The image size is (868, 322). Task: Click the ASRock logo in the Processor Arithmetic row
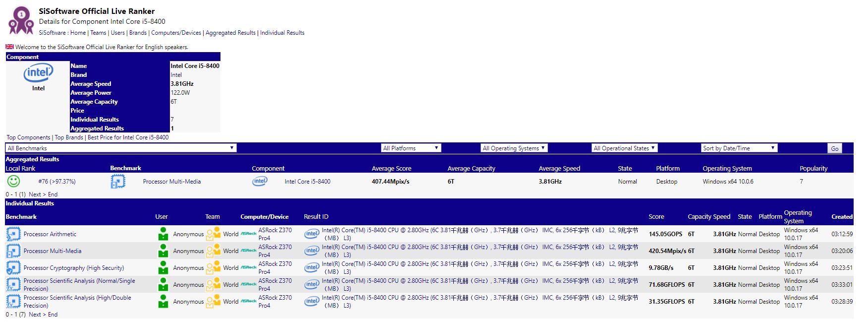(x=248, y=234)
